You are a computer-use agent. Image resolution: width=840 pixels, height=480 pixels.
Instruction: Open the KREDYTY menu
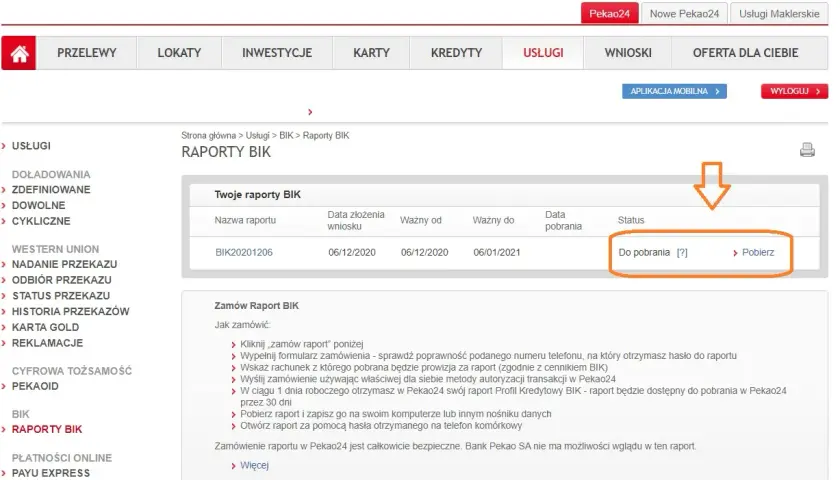click(x=456, y=53)
